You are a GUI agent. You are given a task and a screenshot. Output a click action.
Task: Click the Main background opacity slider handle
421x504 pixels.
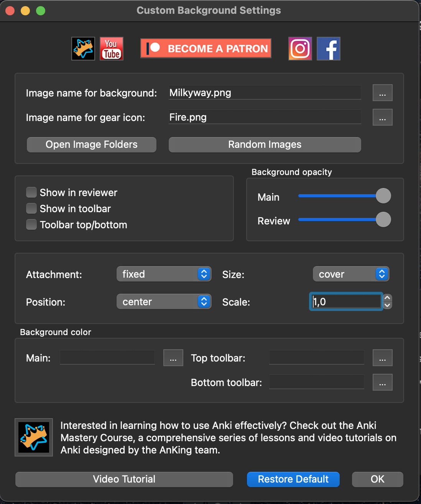click(383, 196)
